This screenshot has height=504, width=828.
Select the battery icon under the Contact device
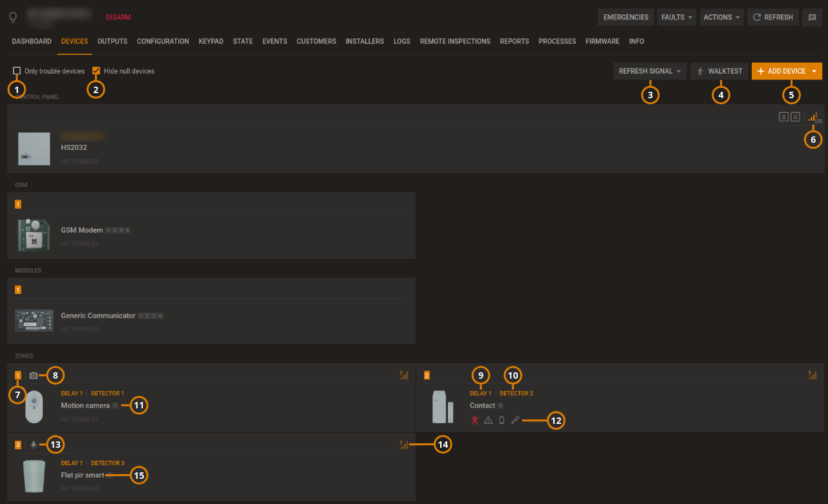(x=502, y=420)
